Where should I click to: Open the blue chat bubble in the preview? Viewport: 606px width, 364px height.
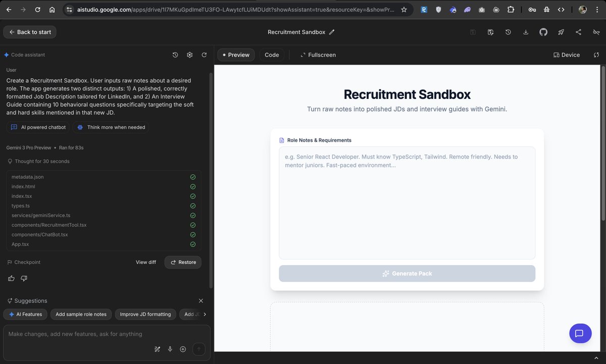pyautogui.click(x=580, y=333)
